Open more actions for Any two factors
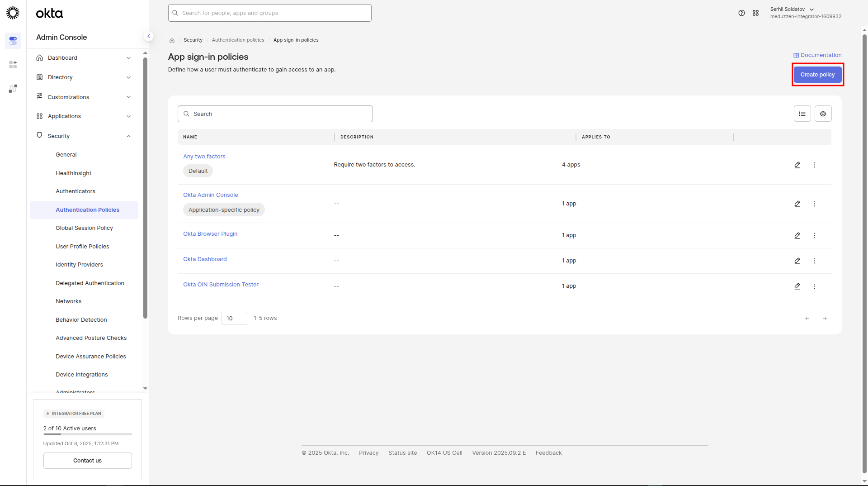 click(814, 165)
